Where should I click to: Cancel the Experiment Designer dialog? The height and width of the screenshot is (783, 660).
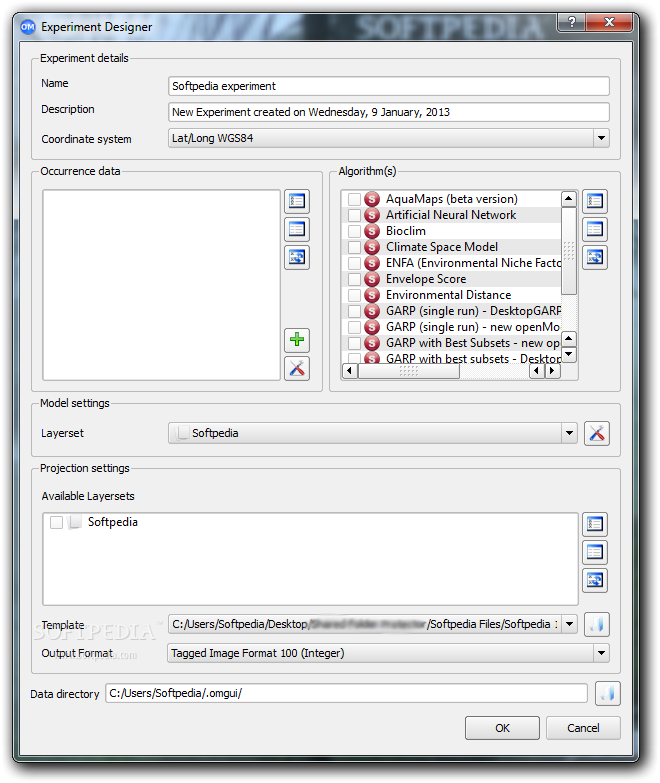pos(583,728)
